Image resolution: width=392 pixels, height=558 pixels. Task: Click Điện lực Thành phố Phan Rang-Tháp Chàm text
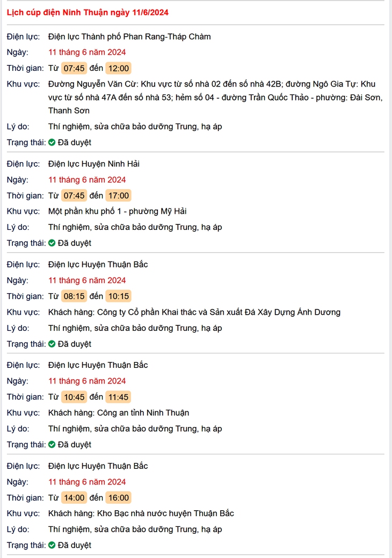(x=129, y=37)
